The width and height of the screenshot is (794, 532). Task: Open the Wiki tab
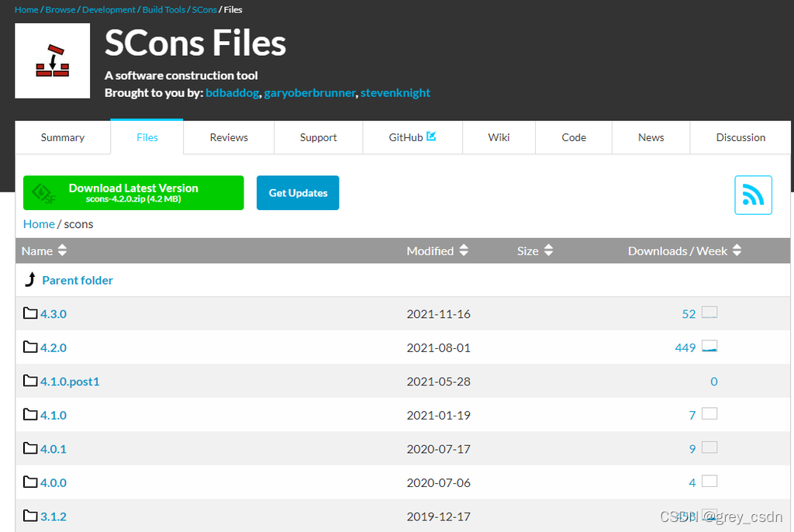(499, 137)
